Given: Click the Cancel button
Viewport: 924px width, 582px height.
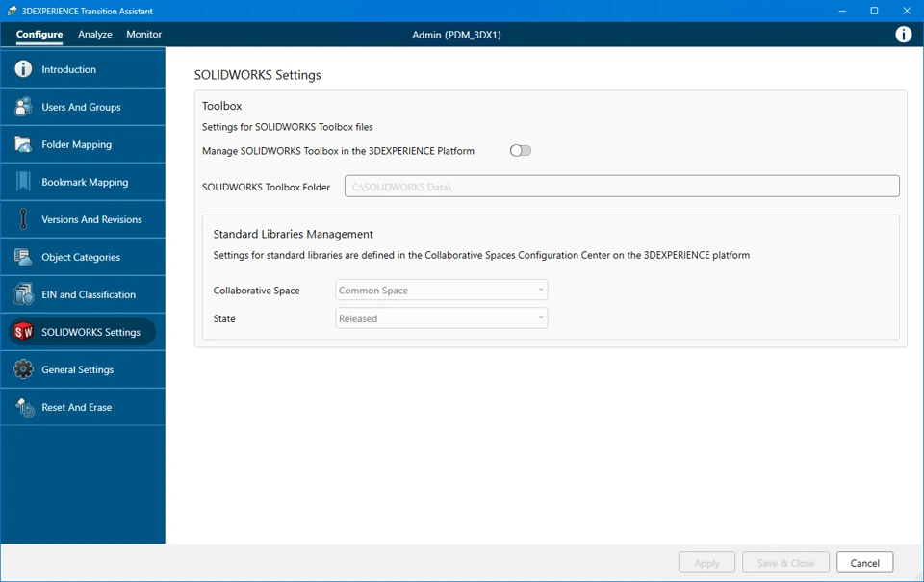Looking at the screenshot, I should click(864, 563).
